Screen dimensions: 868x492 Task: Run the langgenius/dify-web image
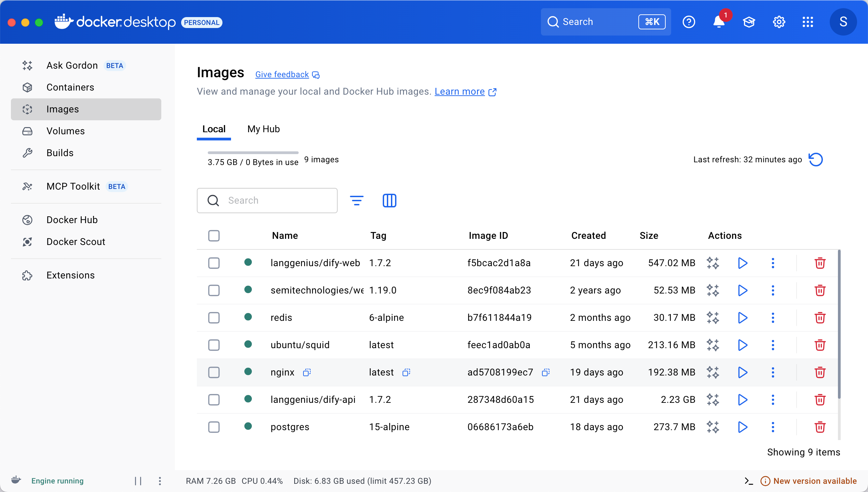click(x=743, y=263)
